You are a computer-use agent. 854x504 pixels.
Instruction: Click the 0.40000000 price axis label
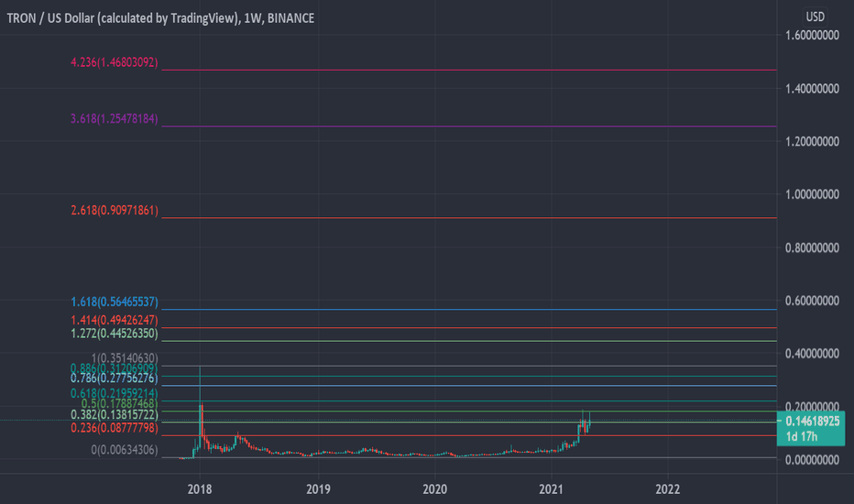pos(812,354)
